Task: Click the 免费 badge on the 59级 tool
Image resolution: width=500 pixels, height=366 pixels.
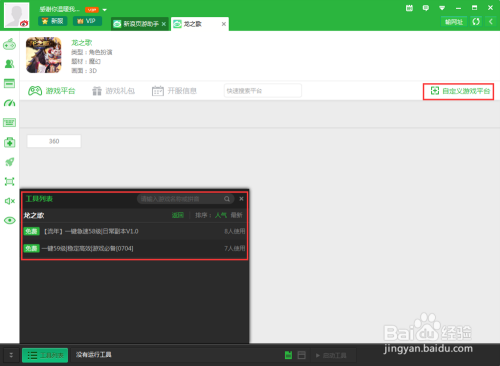Action: point(31,248)
